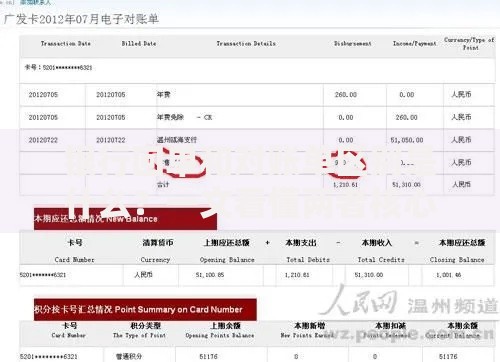Click the 温州瓯海支行 transaction detail
Screen dimensions: 500x362
pos(177,140)
